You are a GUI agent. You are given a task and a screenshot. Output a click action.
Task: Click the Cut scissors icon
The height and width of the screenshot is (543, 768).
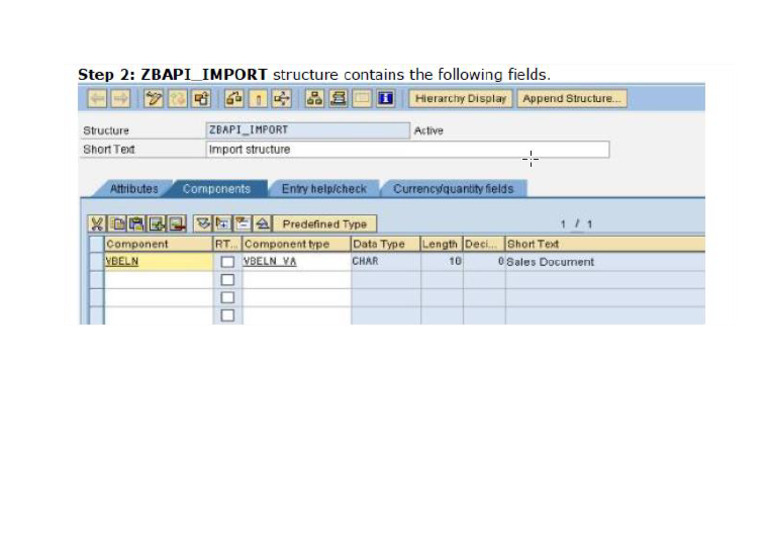click(x=97, y=224)
